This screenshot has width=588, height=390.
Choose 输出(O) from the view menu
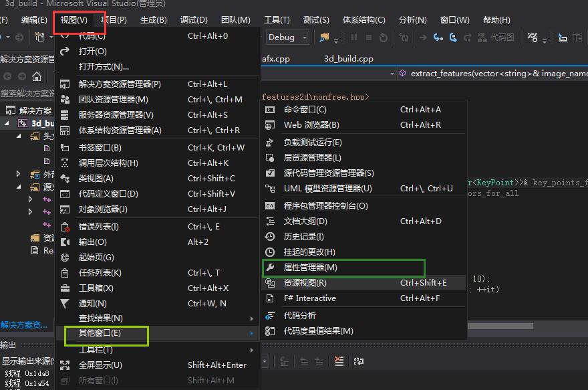tap(158, 242)
